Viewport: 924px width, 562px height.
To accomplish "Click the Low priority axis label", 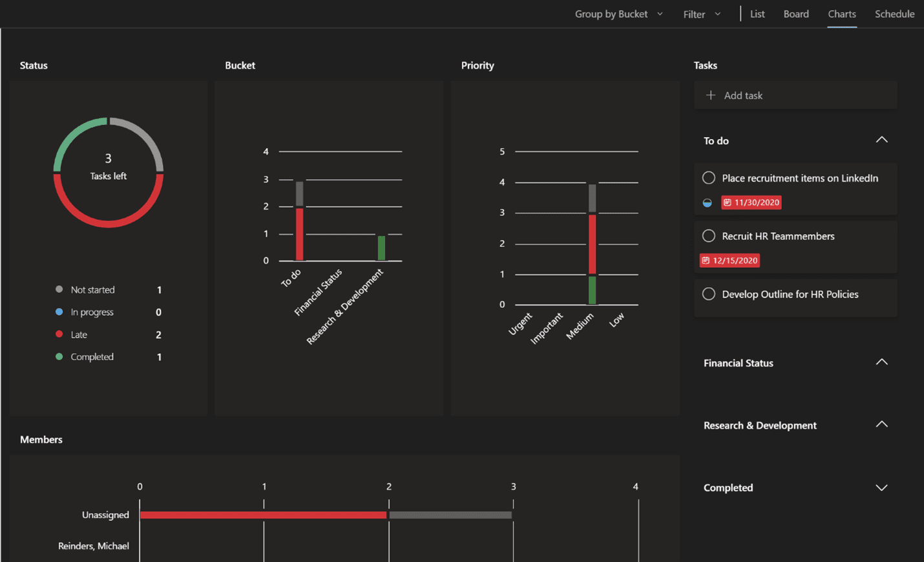I will (616, 319).
